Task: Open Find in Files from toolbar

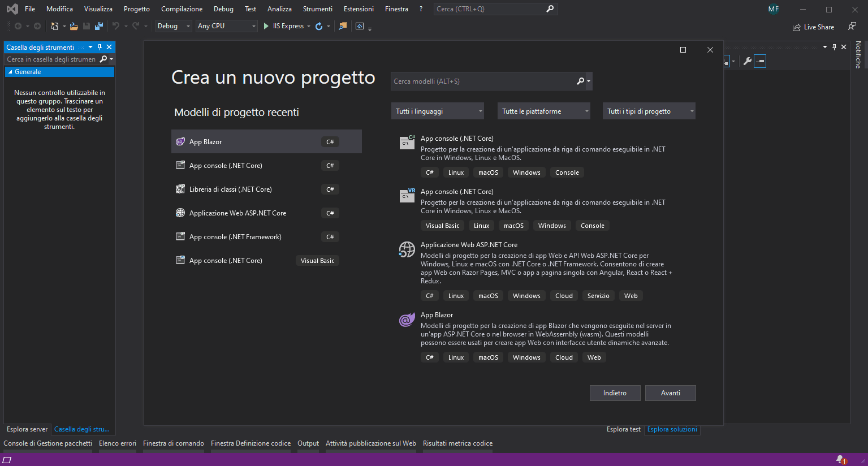Action: [343, 26]
